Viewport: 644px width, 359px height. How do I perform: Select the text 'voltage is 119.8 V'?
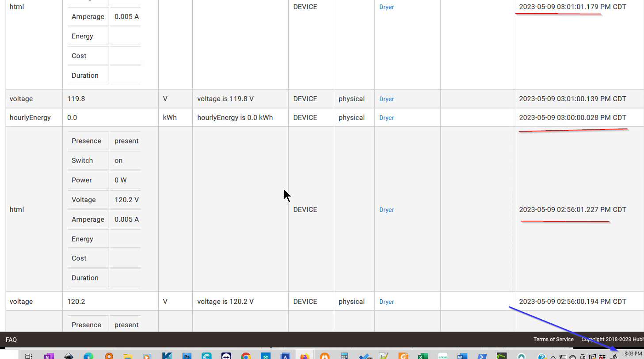point(225,99)
